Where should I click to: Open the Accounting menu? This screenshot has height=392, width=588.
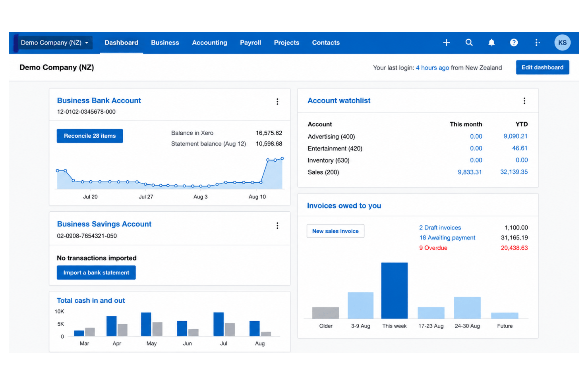pos(209,42)
